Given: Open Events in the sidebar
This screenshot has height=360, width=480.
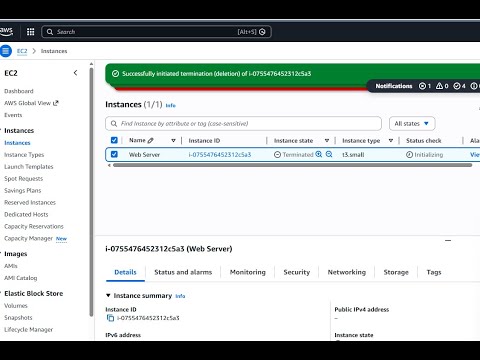Looking at the screenshot, I should click(13, 115).
